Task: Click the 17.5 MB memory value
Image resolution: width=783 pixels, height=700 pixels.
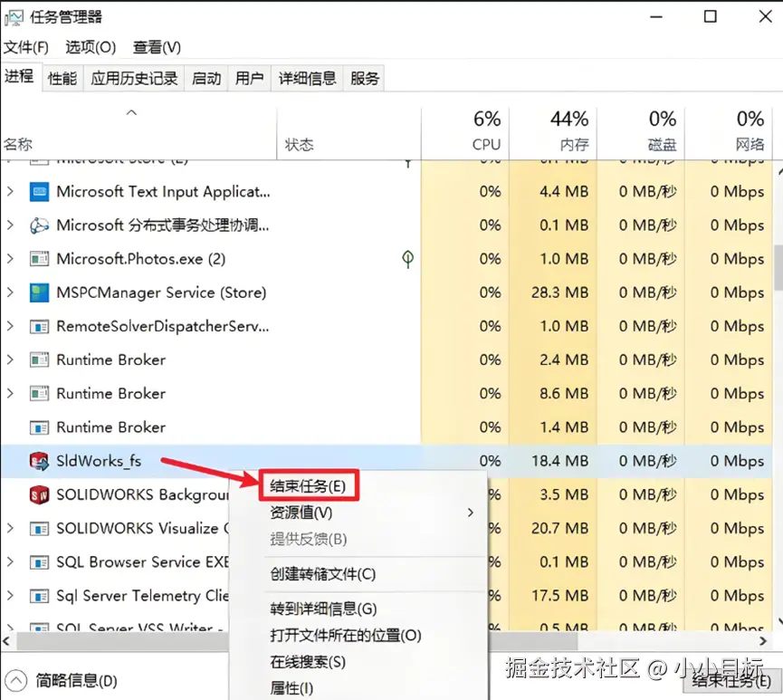Action: coord(559,596)
